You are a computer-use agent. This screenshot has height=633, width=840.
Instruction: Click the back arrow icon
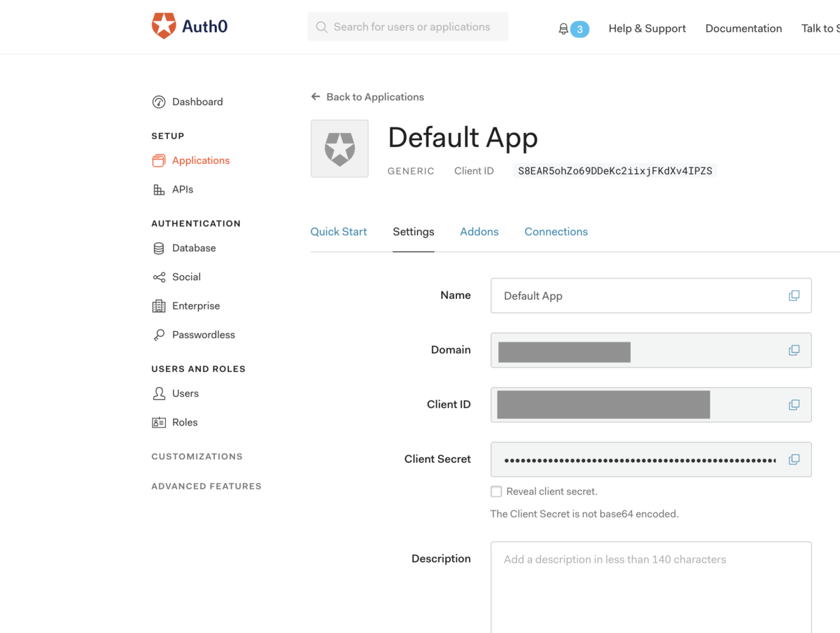316,97
